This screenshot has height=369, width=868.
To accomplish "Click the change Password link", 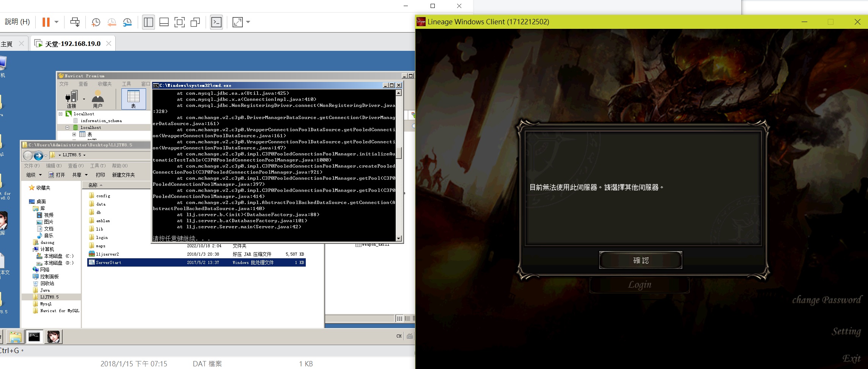I will click(x=827, y=300).
